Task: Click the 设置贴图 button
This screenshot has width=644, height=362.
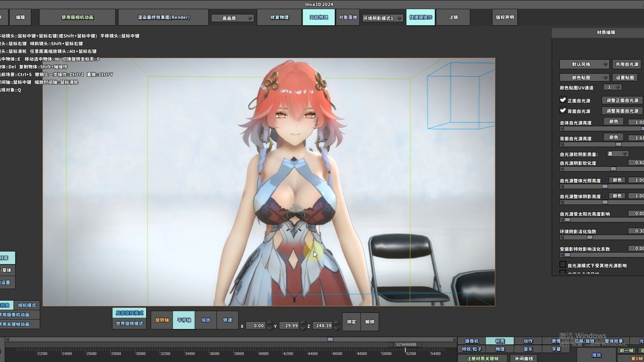Action: pyautogui.click(x=625, y=78)
